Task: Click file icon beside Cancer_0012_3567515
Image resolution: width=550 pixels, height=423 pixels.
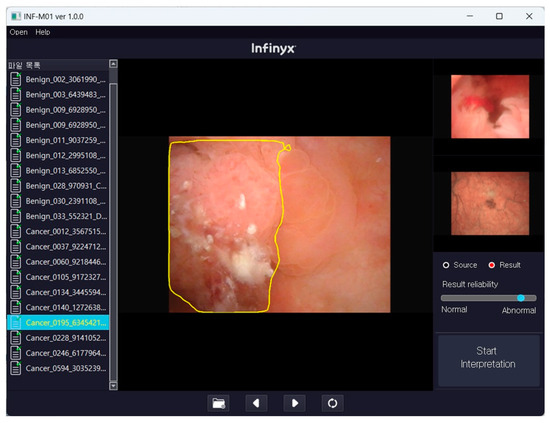Action: click(x=15, y=231)
